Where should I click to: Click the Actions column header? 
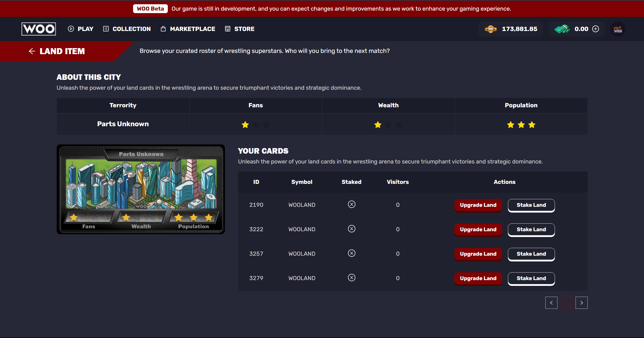tap(505, 182)
